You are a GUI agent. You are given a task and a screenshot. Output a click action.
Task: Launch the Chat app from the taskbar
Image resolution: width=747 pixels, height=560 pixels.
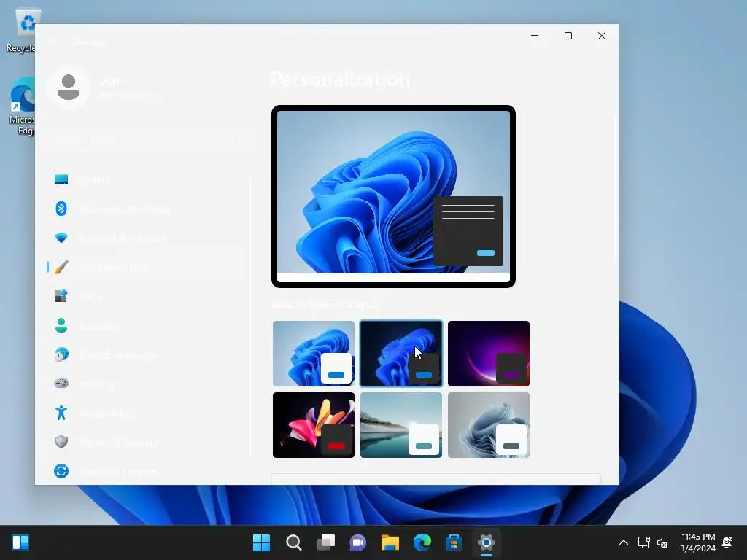click(357, 542)
